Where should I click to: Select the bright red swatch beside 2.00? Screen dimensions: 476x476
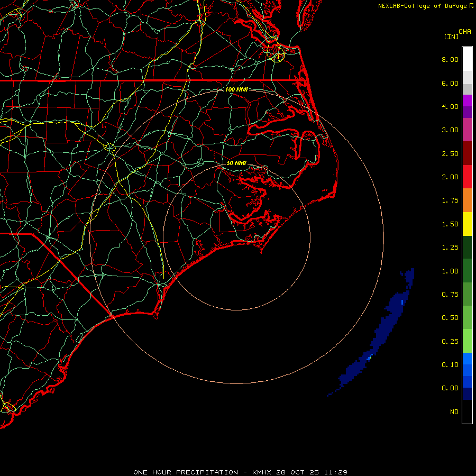467,177
